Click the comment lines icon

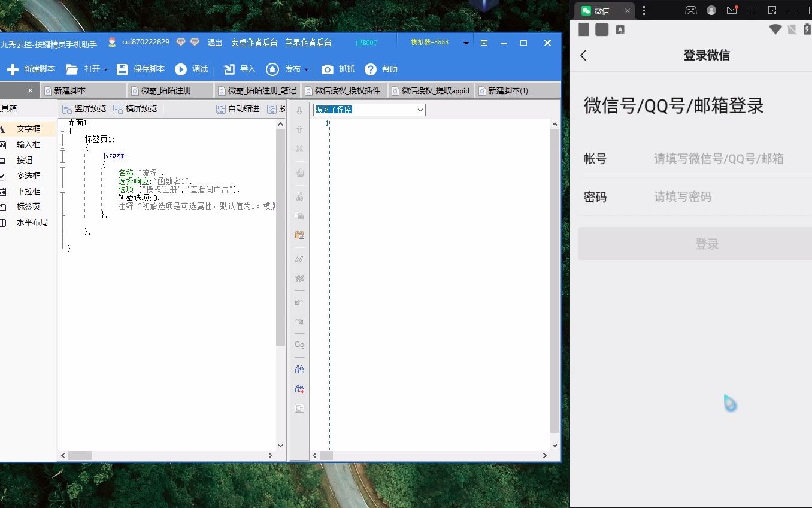[x=299, y=259]
